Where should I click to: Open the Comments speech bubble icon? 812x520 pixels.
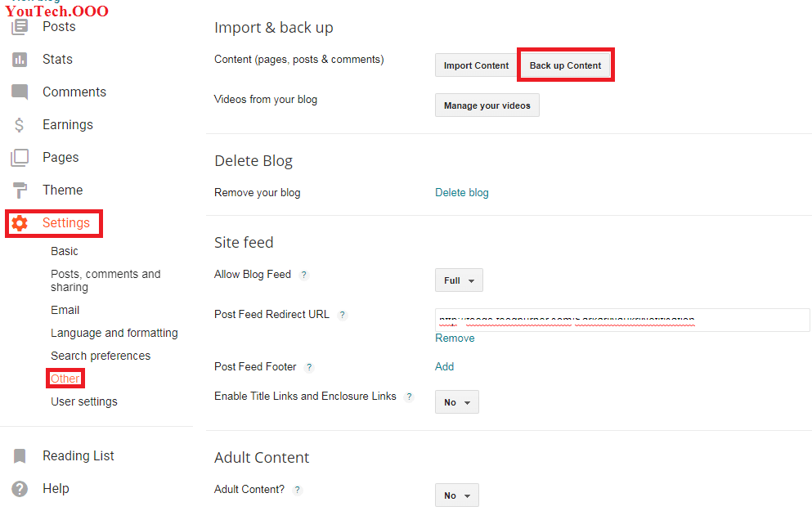20,92
